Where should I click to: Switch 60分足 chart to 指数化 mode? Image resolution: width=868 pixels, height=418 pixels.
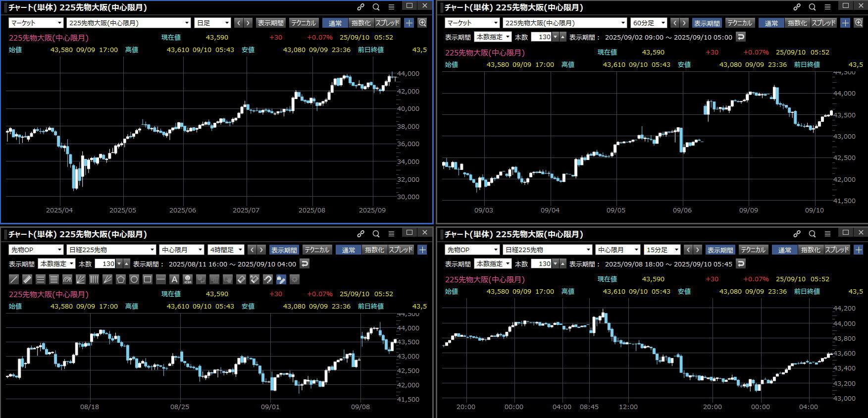(x=797, y=23)
